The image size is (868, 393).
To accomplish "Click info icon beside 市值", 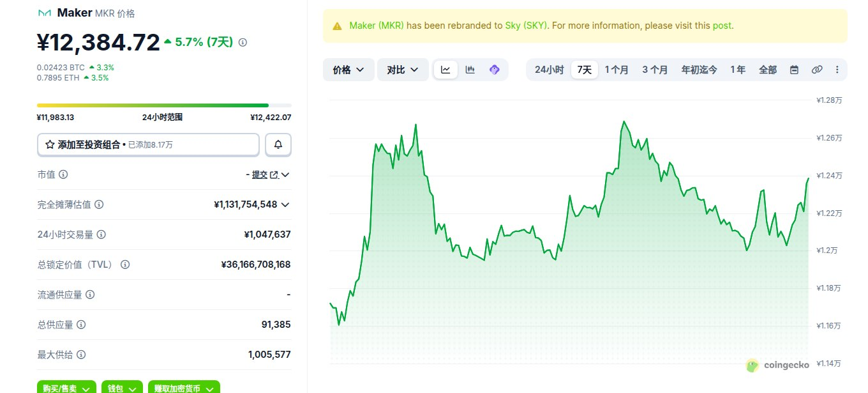I will coord(63,174).
